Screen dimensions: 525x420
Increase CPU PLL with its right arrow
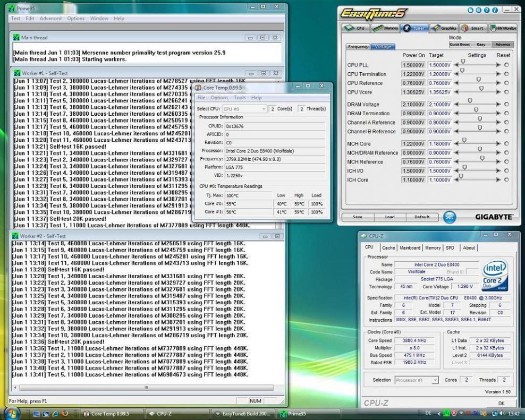pos(498,65)
